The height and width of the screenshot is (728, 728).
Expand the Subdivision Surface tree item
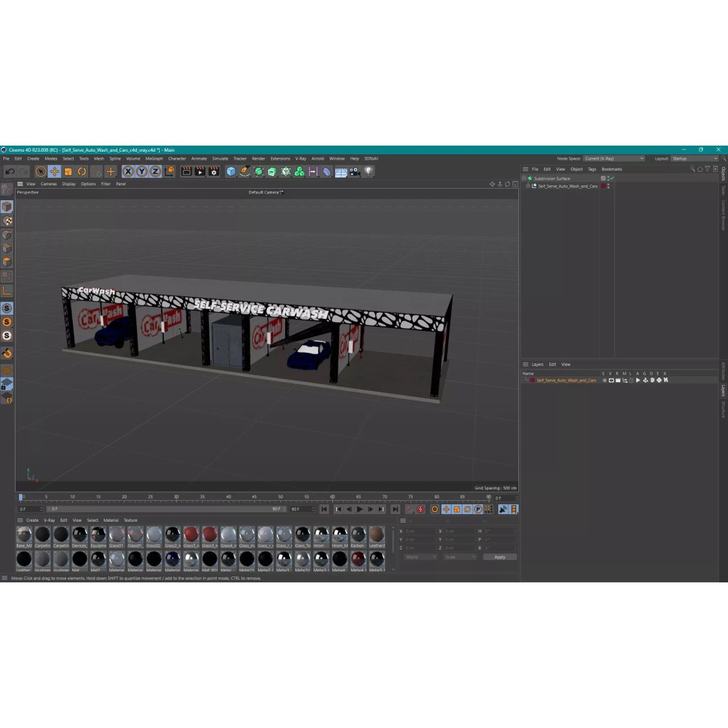coord(524,178)
